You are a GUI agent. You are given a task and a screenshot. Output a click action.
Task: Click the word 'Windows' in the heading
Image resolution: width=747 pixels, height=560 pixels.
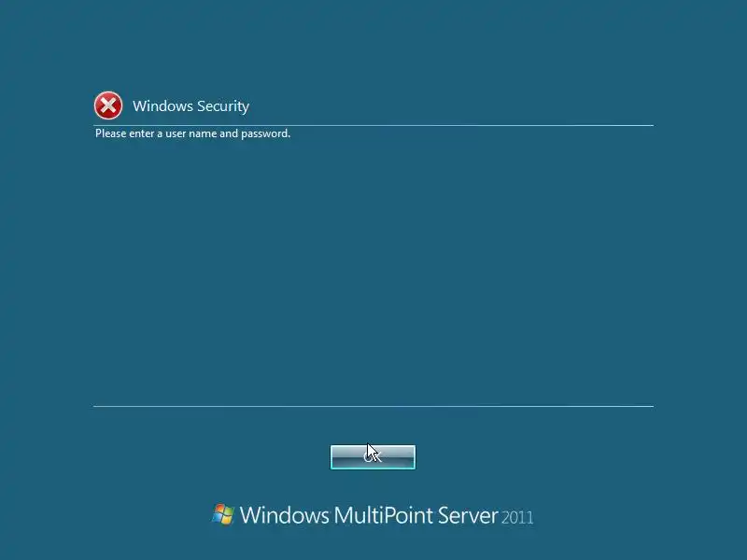162,105
